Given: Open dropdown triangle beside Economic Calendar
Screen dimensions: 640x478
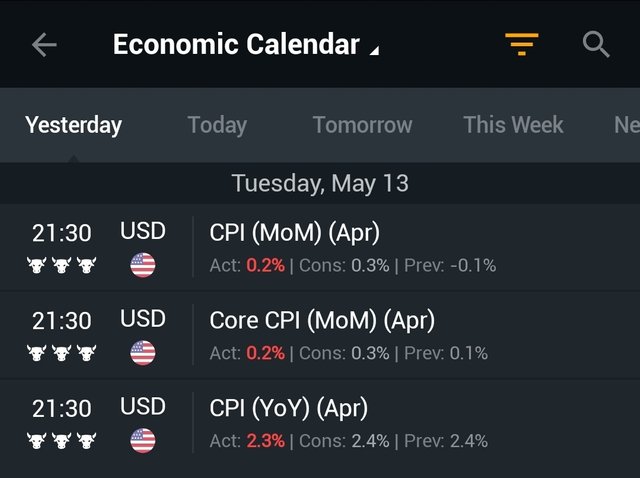Looking at the screenshot, I should [374, 50].
